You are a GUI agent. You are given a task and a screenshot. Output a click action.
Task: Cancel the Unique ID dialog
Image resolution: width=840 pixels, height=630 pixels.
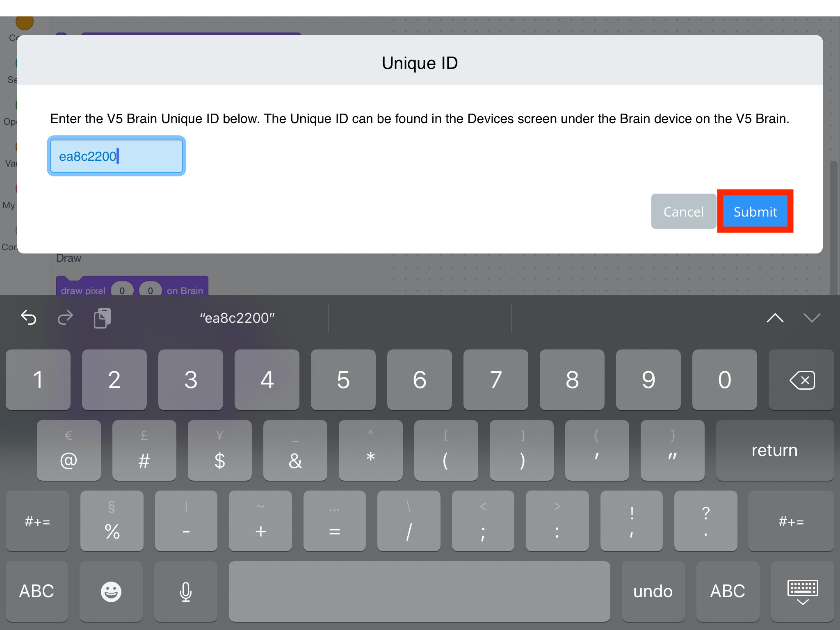coord(684,212)
